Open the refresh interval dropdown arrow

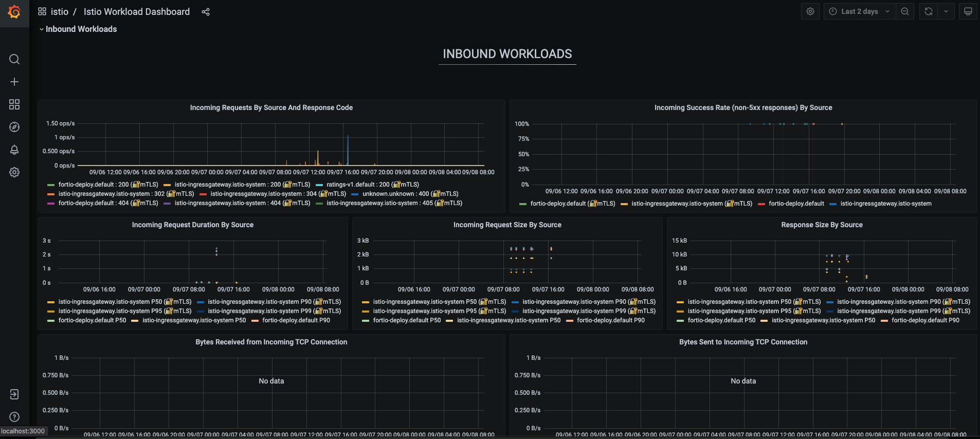[x=946, y=11]
